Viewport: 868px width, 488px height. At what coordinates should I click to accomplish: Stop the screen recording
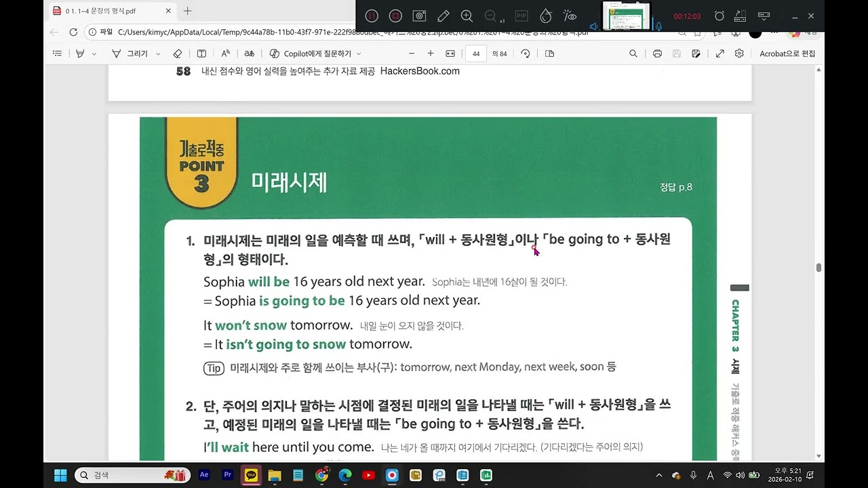(395, 16)
